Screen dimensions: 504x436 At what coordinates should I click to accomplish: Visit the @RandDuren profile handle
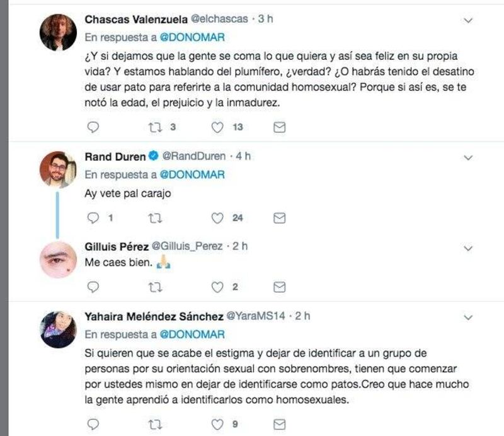(x=194, y=156)
